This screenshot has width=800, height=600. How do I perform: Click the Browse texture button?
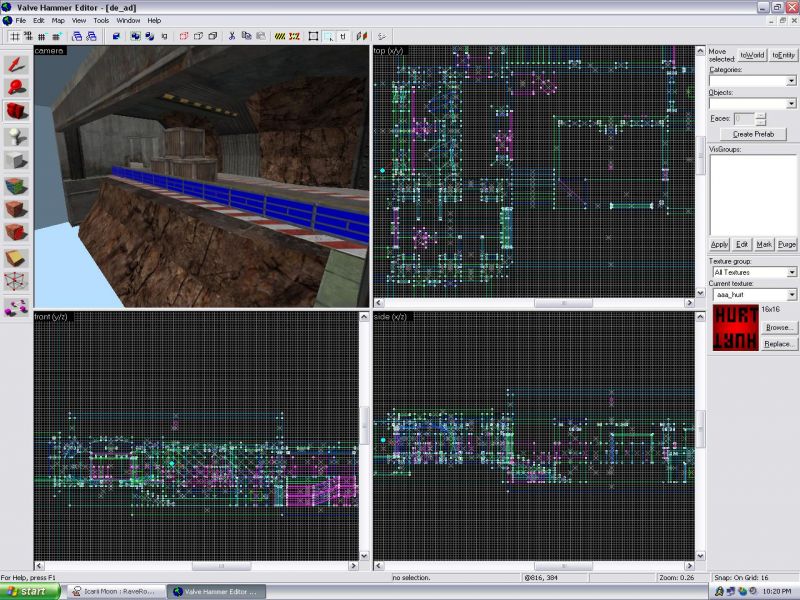[779, 327]
